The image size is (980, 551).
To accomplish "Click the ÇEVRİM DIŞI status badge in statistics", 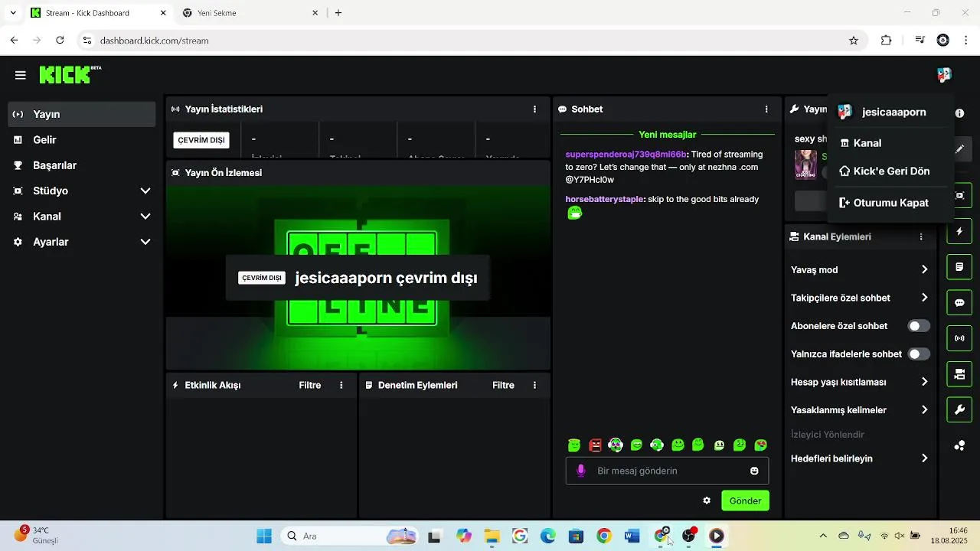I will click(201, 140).
